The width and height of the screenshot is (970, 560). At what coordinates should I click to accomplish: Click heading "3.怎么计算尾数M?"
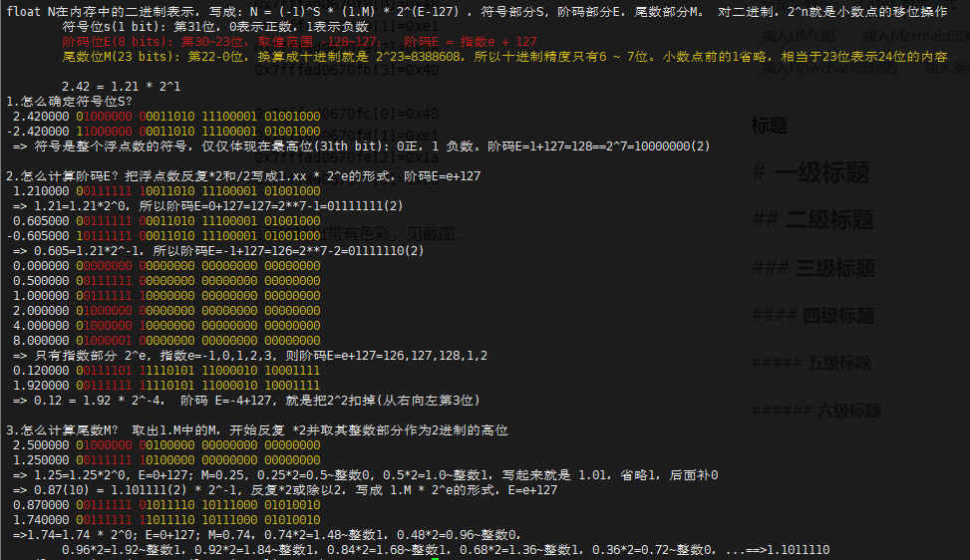point(257,430)
